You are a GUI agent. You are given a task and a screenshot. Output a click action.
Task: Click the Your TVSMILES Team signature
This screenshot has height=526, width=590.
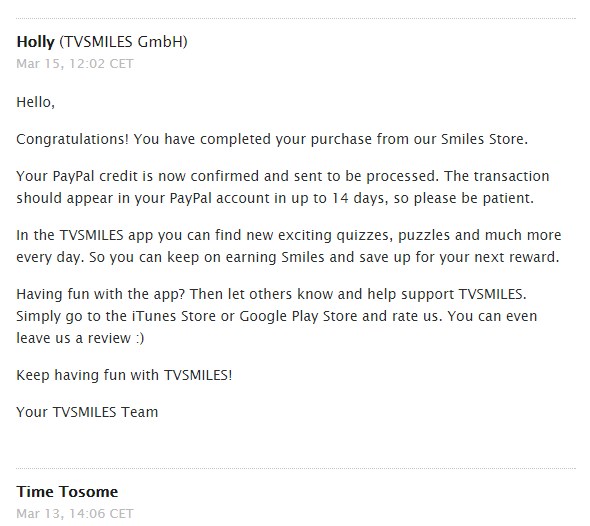pos(87,412)
